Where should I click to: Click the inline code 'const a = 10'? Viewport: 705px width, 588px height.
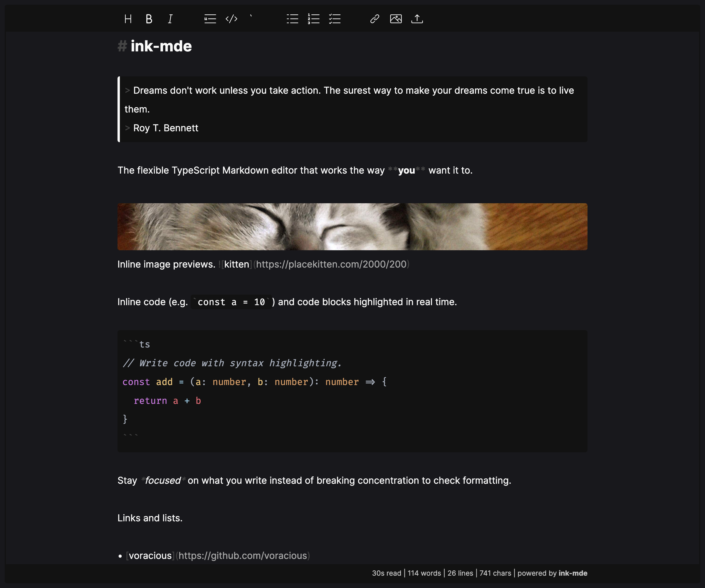point(231,302)
